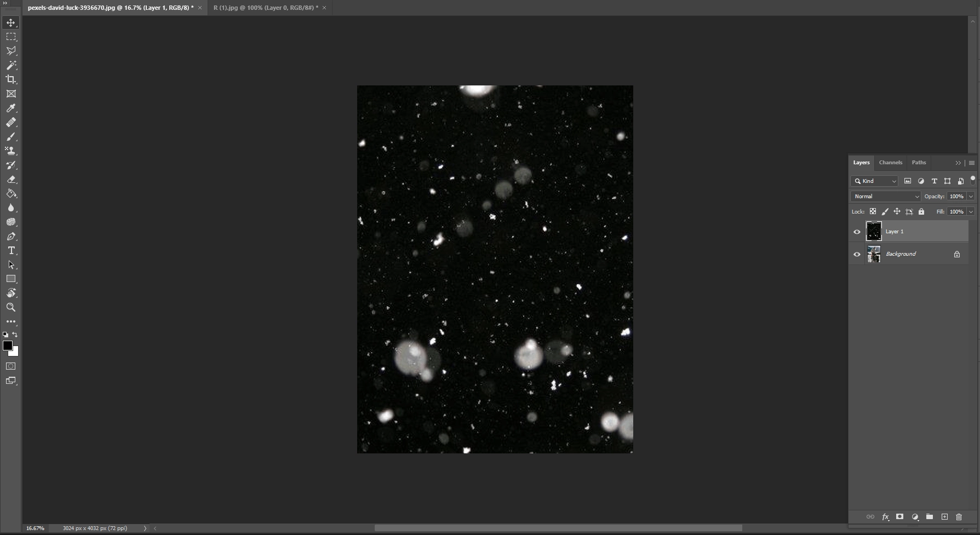The height and width of the screenshot is (535, 980).
Task: Select the Brush tool
Action: 11,136
